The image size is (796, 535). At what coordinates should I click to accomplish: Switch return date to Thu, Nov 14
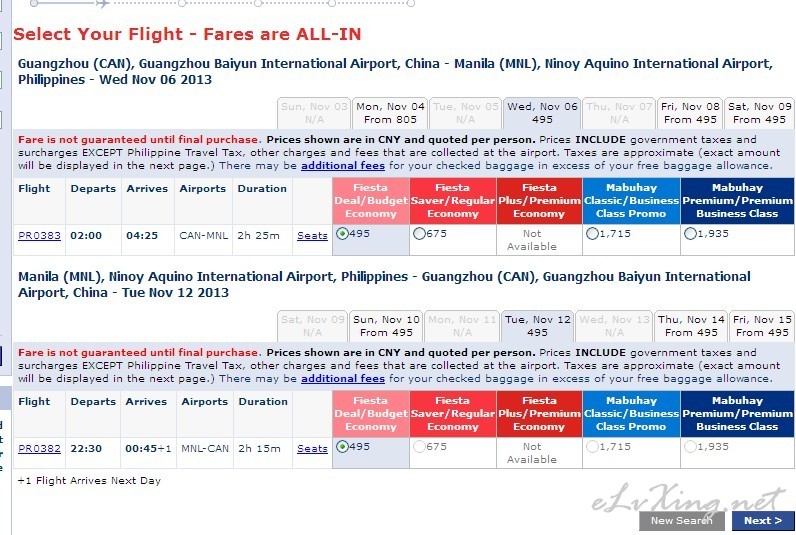click(x=691, y=326)
